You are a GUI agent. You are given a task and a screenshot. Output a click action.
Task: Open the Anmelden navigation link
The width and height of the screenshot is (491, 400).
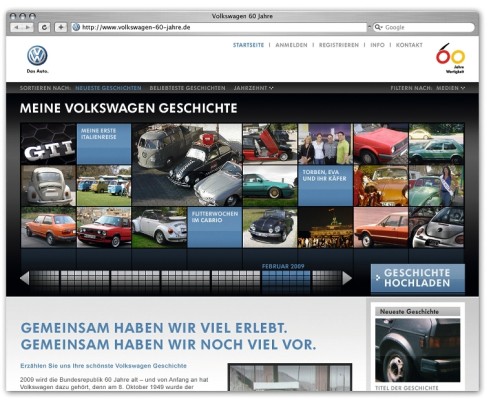291,45
